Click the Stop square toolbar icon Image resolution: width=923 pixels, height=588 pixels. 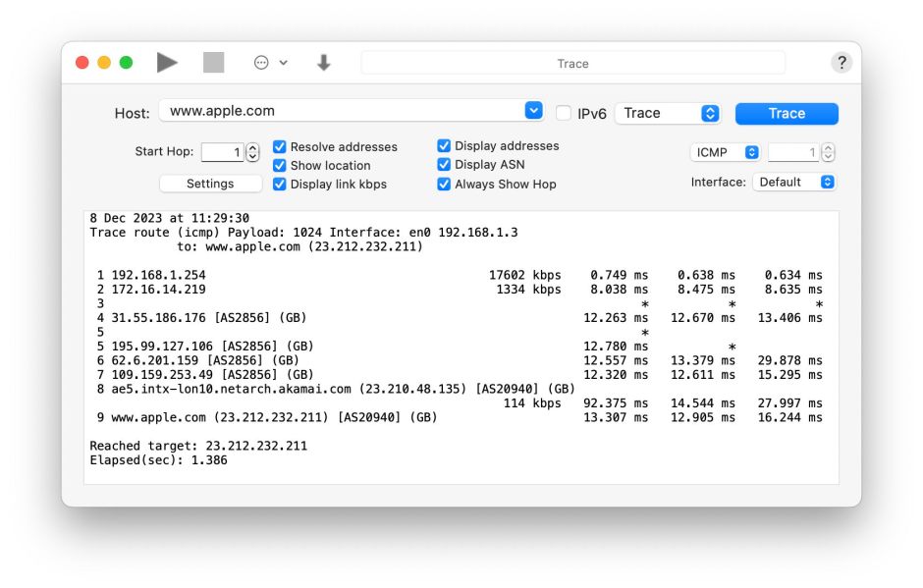pos(213,63)
